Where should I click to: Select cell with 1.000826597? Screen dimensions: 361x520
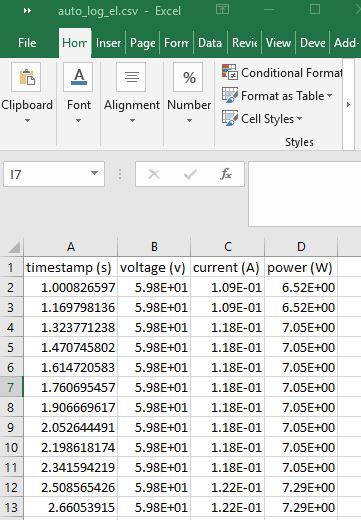71,287
